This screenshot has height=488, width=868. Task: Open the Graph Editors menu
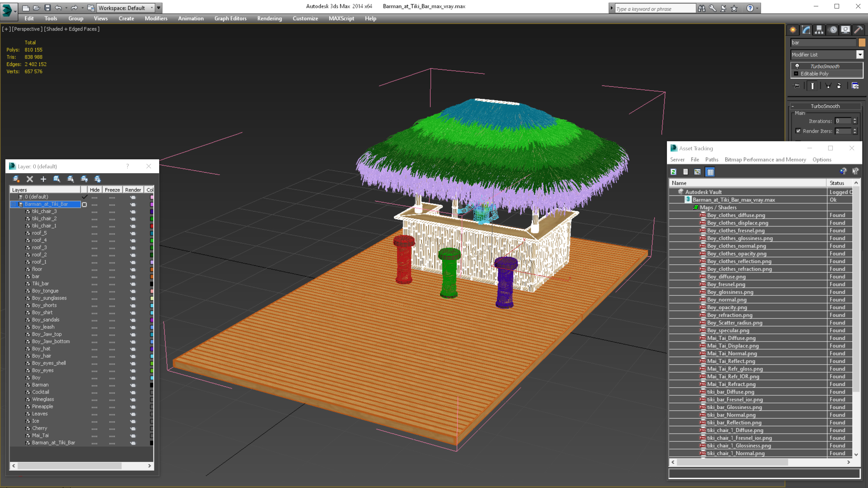231,18
